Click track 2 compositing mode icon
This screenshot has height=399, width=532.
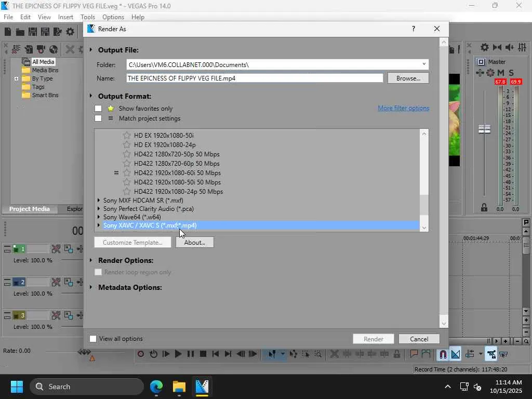tap(68, 282)
